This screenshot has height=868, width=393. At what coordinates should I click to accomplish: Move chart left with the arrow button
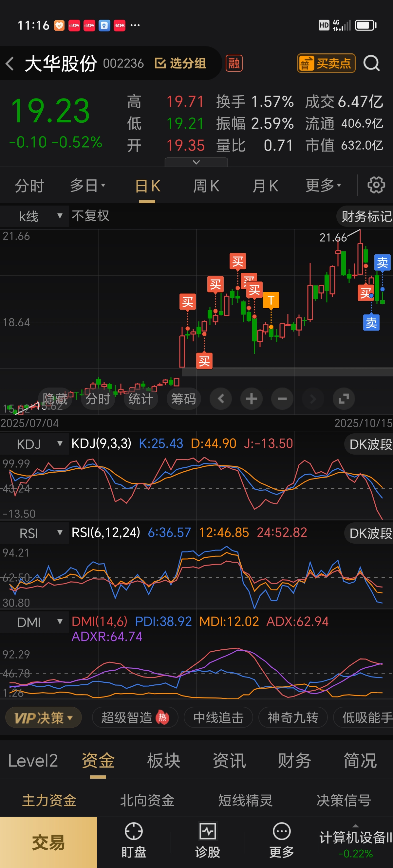click(x=221, y=399)
